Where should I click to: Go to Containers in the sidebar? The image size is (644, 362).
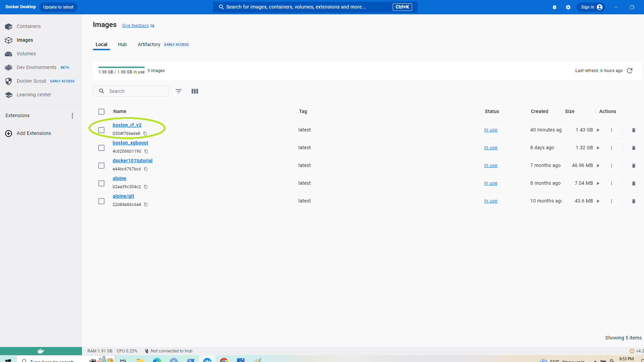click(x=29, y=26)
